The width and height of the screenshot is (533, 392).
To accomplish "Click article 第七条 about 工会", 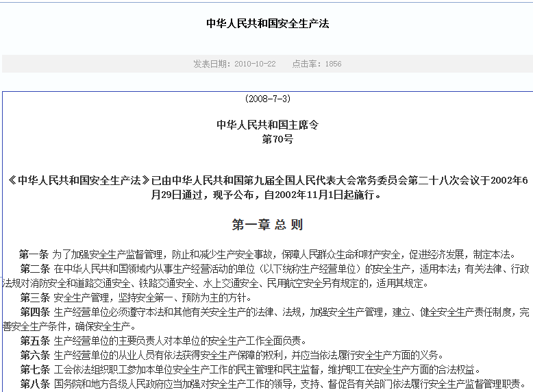I will 251,369.
